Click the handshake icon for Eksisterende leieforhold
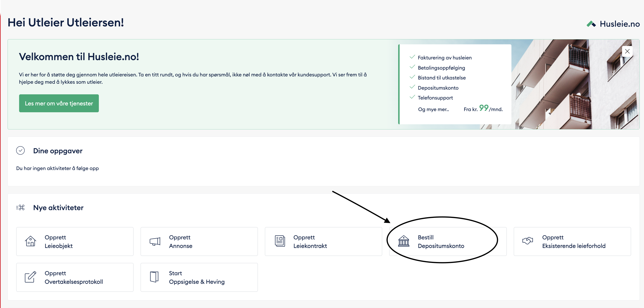The height and width of the screenshot is (308, 644). [527, 241]
